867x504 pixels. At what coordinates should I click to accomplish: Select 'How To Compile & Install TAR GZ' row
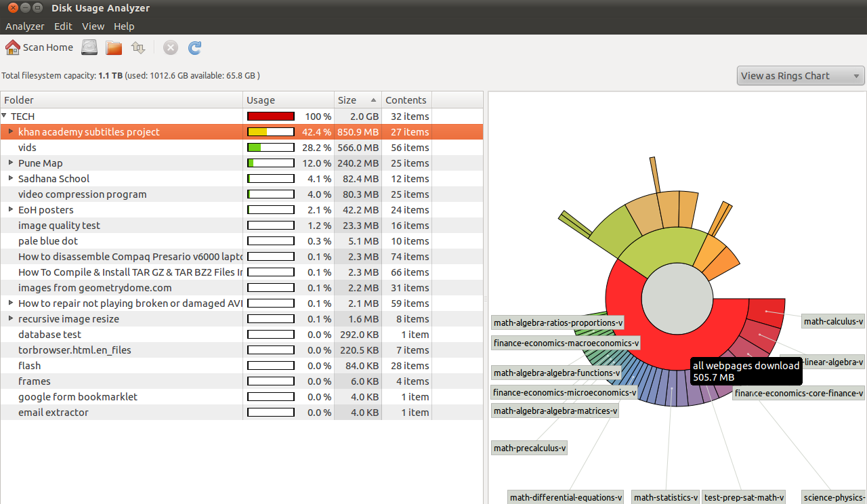tap(242, 272)
